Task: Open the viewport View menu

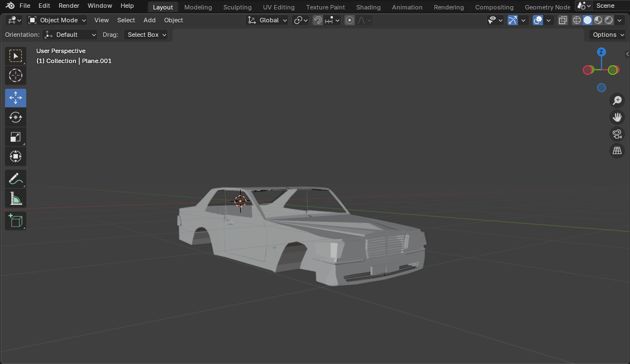Action: point(101,20)
